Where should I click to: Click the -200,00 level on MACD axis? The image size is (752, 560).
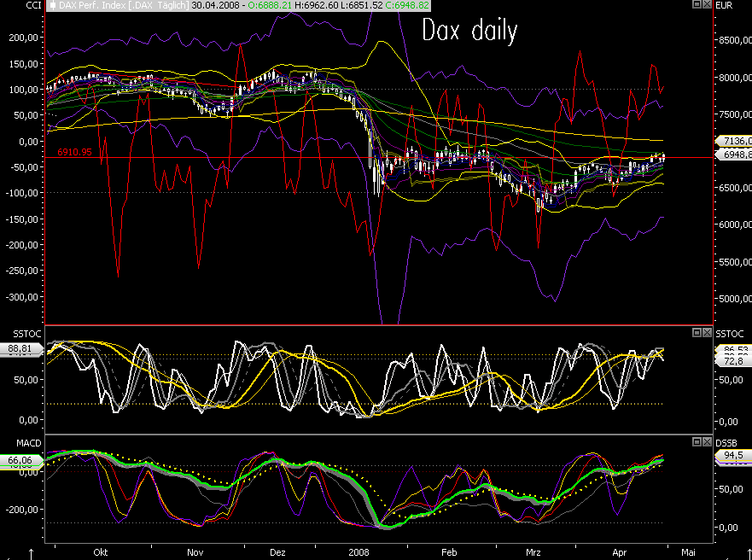22,509
